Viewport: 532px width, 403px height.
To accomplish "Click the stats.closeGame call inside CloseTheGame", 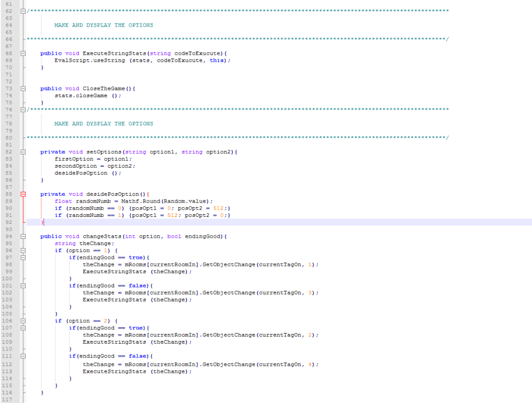I will [82, 95].
